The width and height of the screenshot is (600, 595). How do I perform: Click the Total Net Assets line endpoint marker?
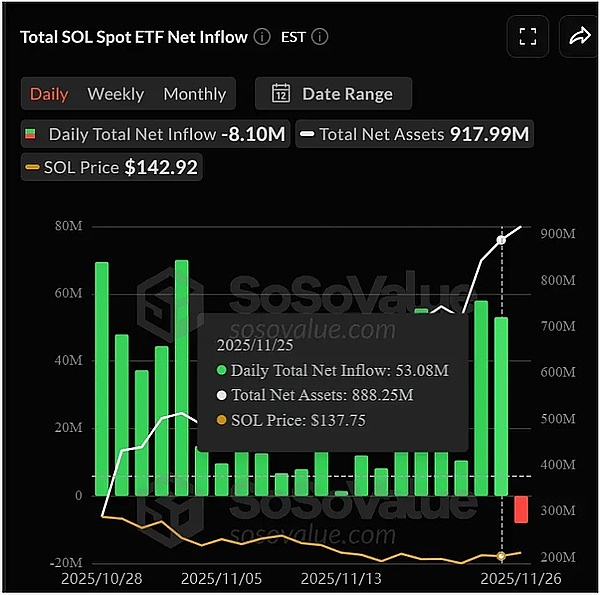(x=501, y=241)
